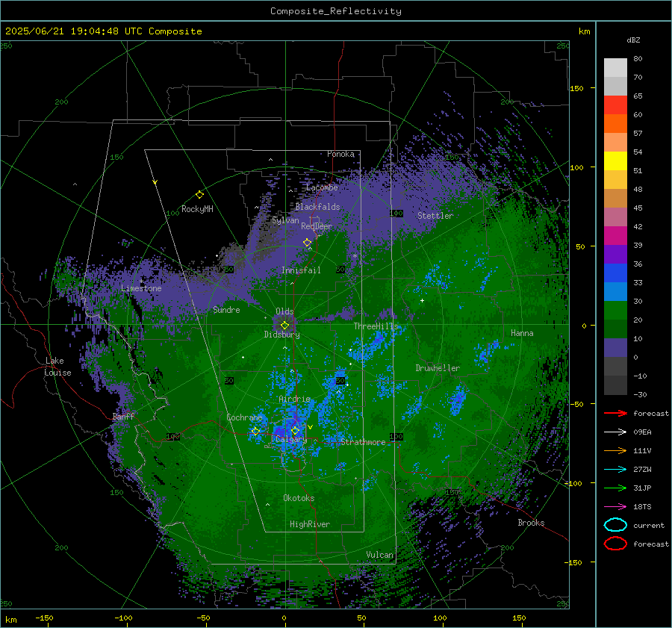Click the -150 tick label on bottom axis
The width and height of the screenshot is (672, 628).
point(44,618)
